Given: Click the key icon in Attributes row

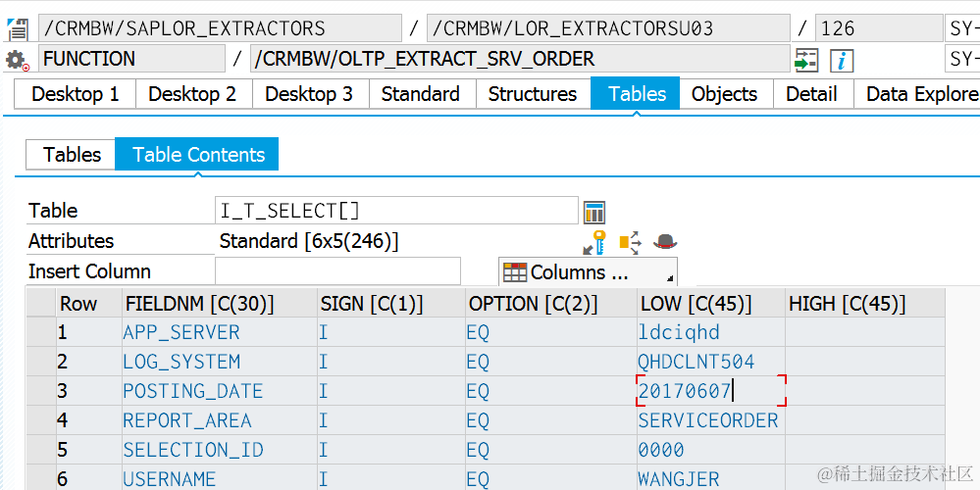Looking at the screenshot, I should (x=594, y=242).
